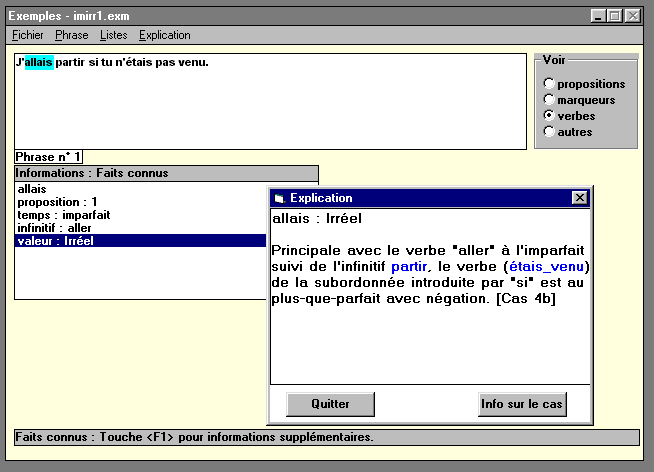
Task: Click the word partir in the sentence box
Action: [70, 62]
